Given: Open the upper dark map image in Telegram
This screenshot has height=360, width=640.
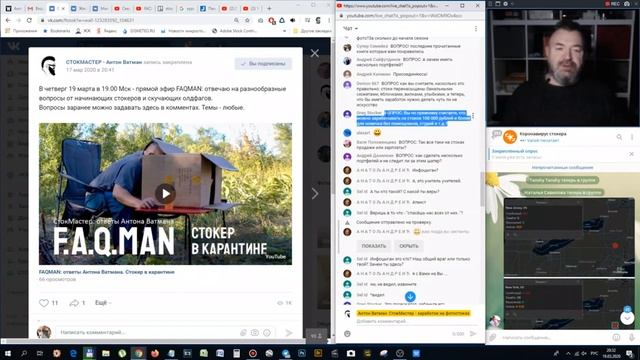Looking at the screenshot, I should click(x=569, y=238).
